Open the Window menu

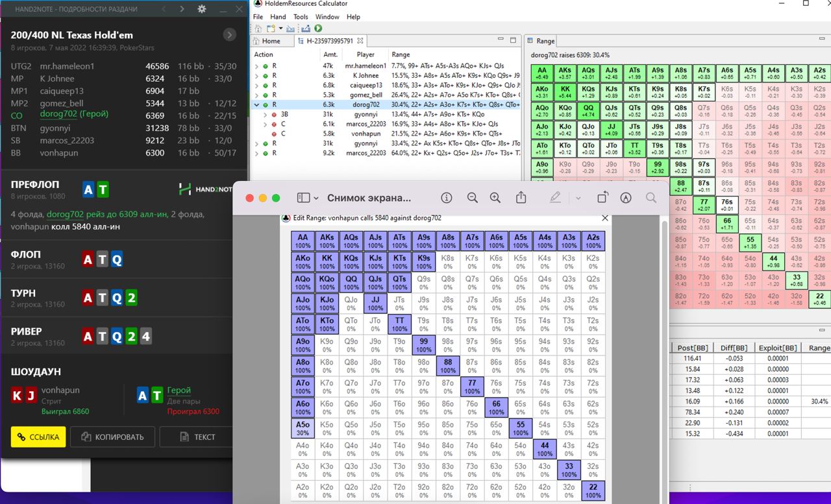pos(327,17)
